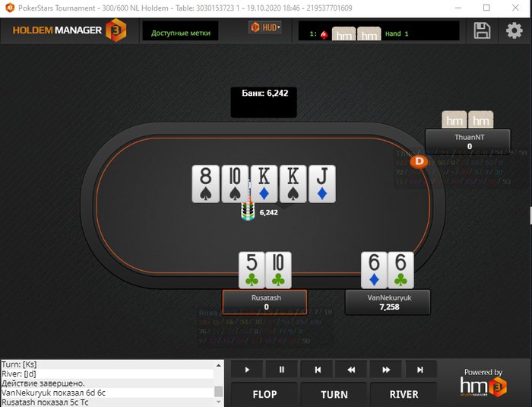Image resolution: width=532 pixels, height=407 pixels.
Task: Open the Доступные метки tags panel
Action: 181,31
